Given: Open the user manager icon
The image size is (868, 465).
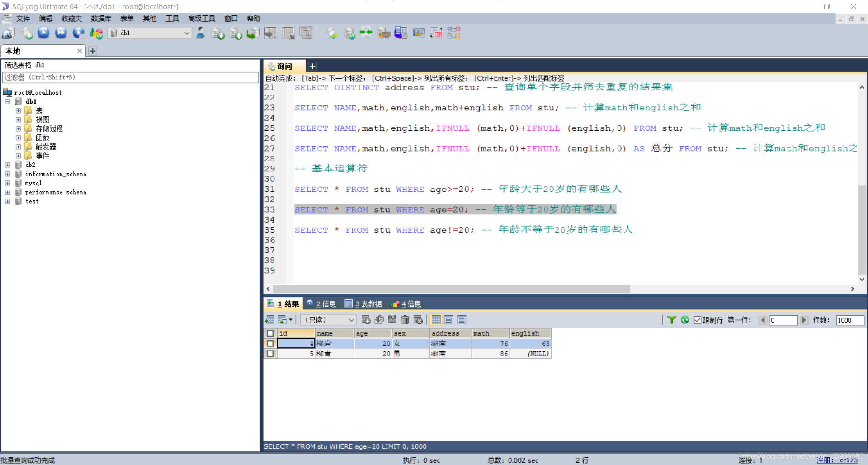Looking at the screenshot, I should point(201,33).
